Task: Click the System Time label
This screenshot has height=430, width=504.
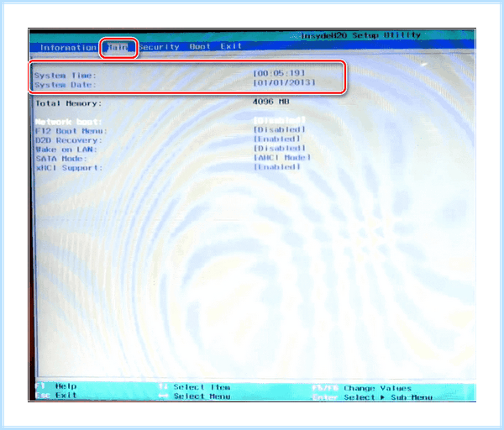Action: click(x=66, y=76)
